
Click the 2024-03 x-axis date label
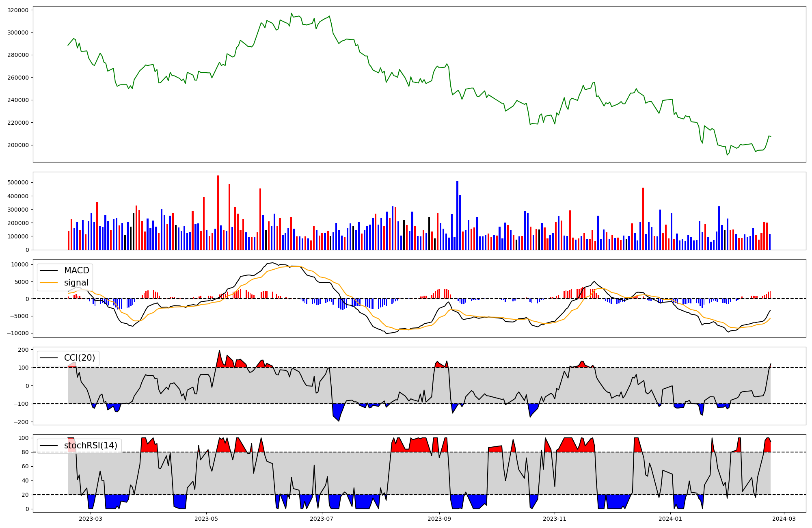[x=784, y=519]
